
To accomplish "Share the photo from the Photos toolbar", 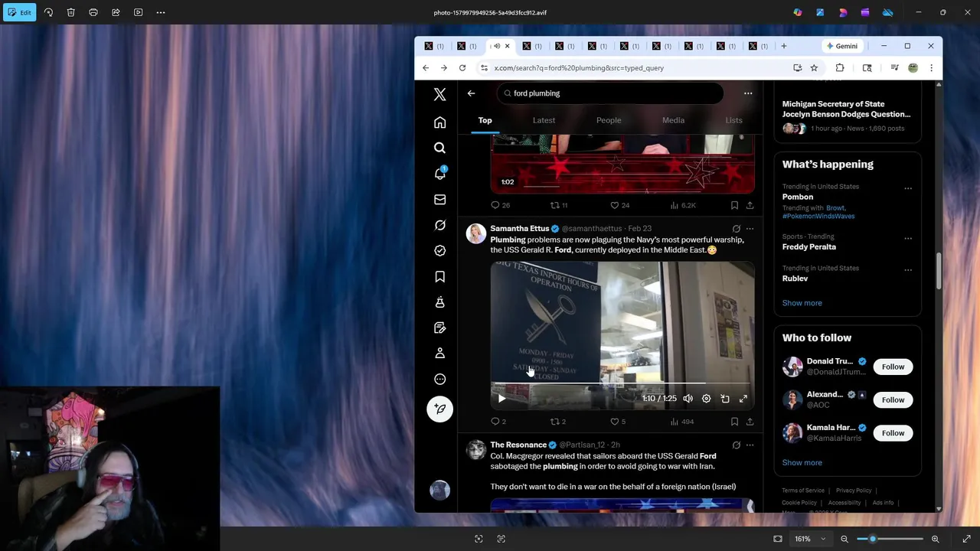I will tap(116, 12).
